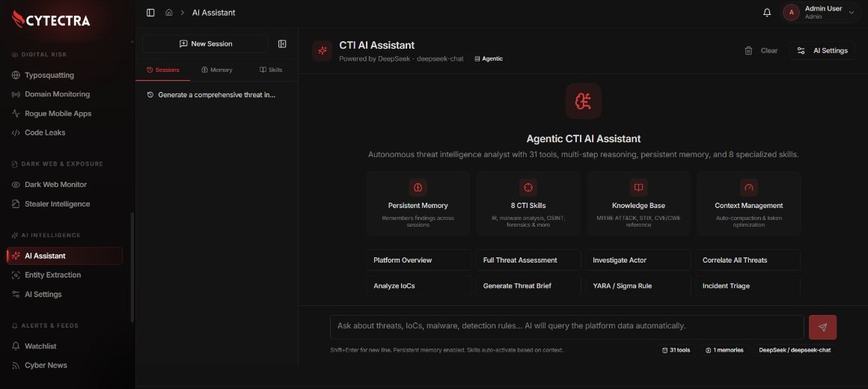Screen dimensions: 868x389
Task: Click the sidebar vertical scrollbar
Action: point(132,267)
